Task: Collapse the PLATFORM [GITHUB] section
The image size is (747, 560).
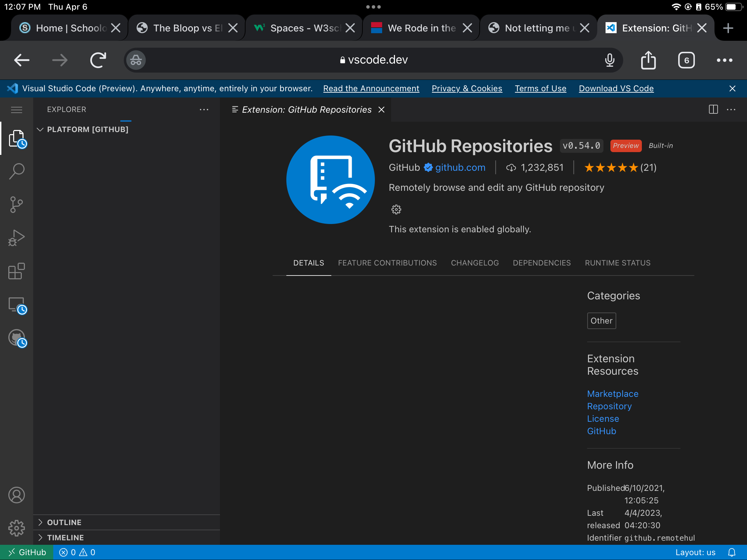Action: (40, 129)
